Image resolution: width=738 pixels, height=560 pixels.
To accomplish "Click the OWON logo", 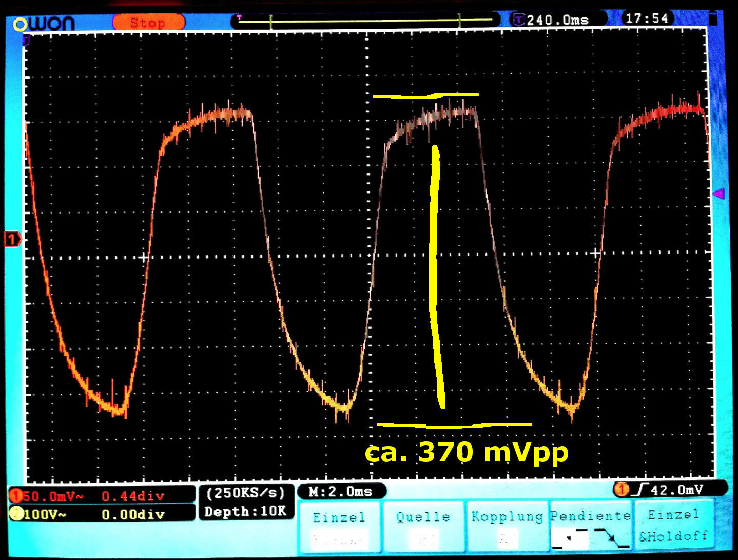I will tap(44, 23).
